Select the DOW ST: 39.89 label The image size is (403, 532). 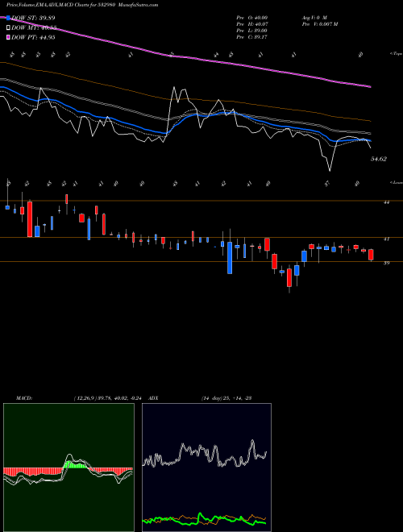(33, 18)
